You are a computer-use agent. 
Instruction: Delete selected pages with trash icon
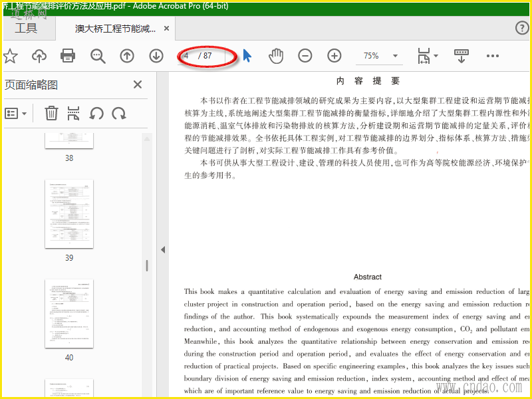(x=51, y=113)
